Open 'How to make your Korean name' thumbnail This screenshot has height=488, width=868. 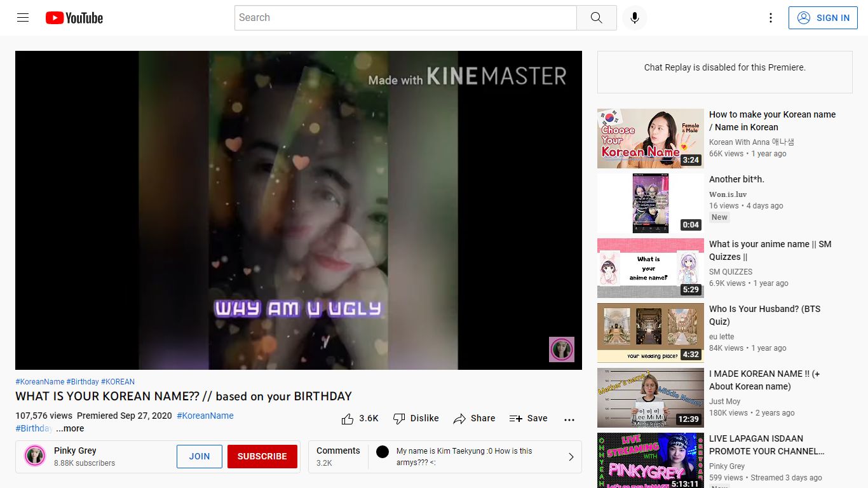pos(651,139)
